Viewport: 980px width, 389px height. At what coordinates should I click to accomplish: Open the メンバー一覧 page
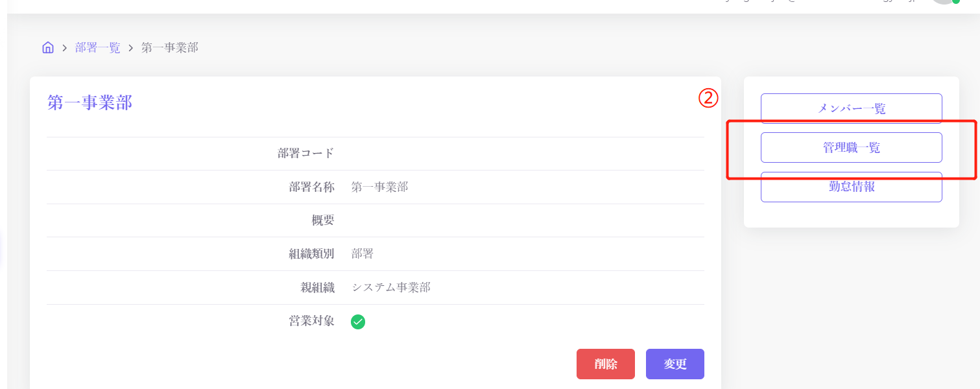pyautogui.click(x=851, y=108)
